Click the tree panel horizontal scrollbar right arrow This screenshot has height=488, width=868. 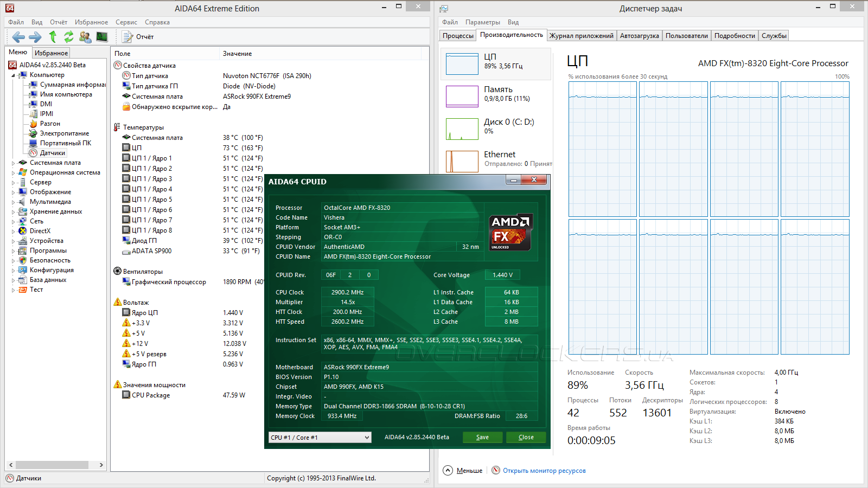101,465
